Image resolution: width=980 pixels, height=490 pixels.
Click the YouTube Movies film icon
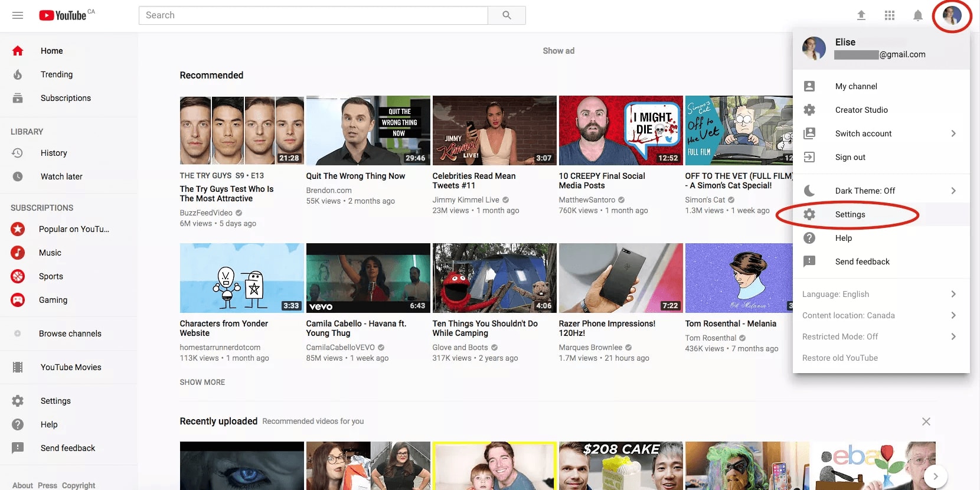[x=18, y=367]
